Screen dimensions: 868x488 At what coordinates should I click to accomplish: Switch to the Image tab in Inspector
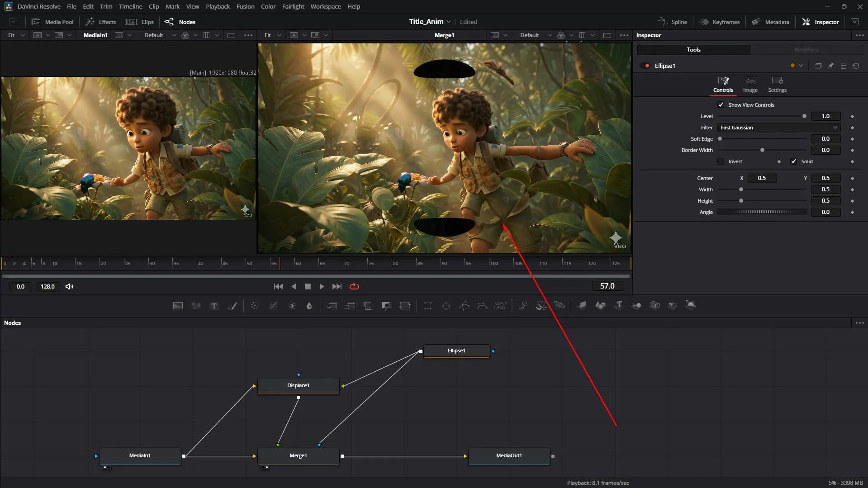coord(750,85)
